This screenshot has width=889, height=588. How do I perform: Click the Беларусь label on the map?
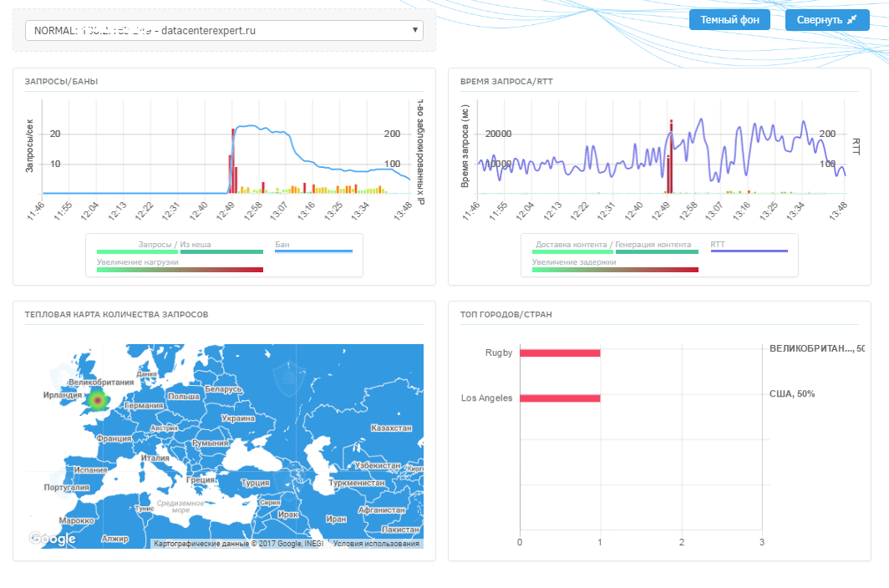point(223,389)
